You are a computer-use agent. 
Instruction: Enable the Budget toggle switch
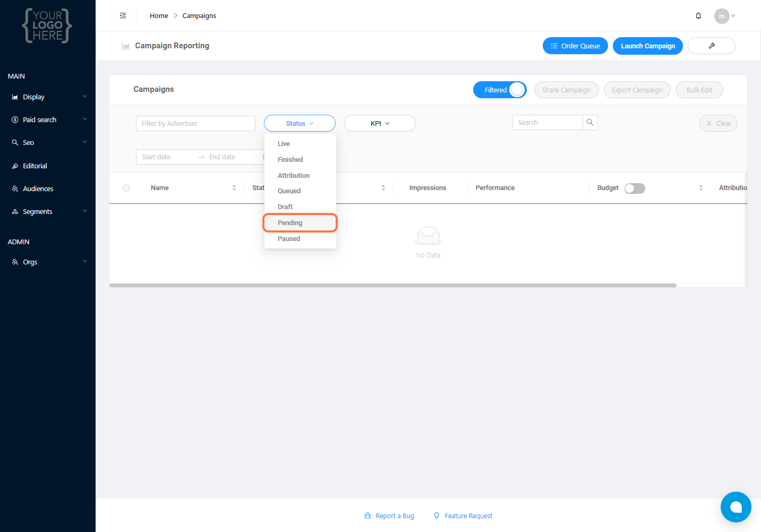coord(635,188)
